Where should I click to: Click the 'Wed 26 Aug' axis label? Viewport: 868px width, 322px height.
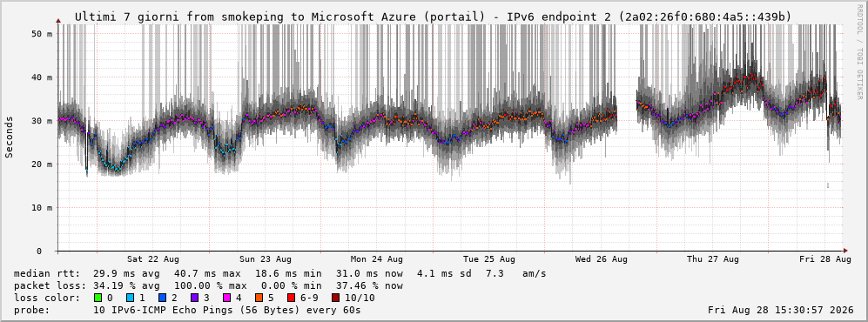click(x=602, y=259)
